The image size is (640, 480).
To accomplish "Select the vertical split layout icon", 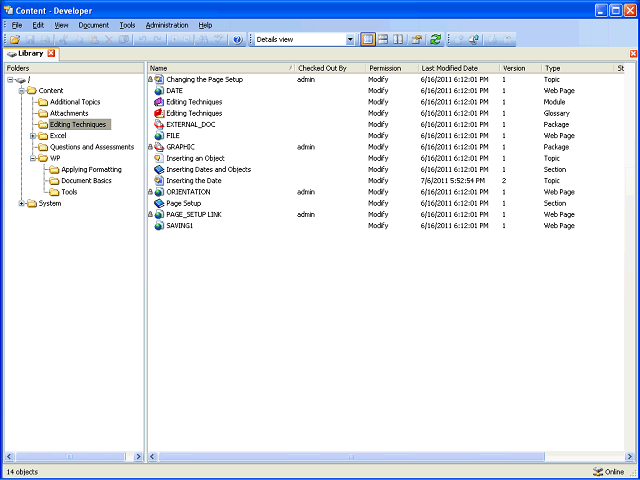I will (x=398, y=40).
